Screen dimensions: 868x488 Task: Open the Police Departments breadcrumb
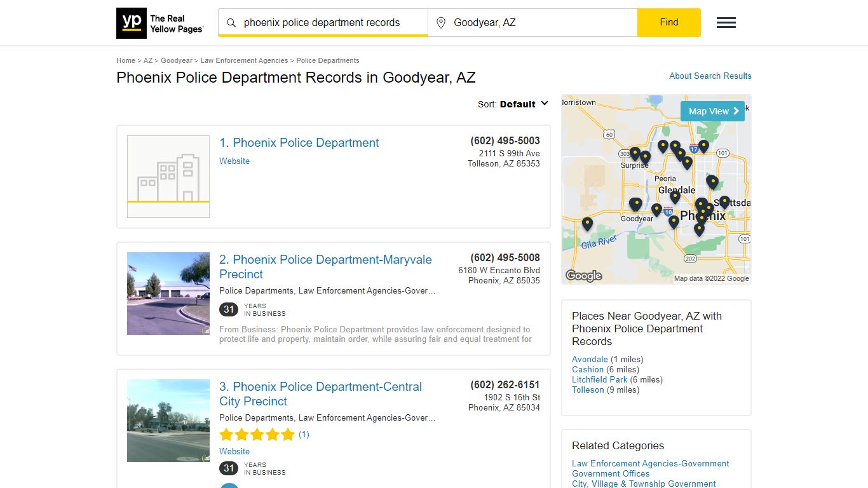pos(328,60)
